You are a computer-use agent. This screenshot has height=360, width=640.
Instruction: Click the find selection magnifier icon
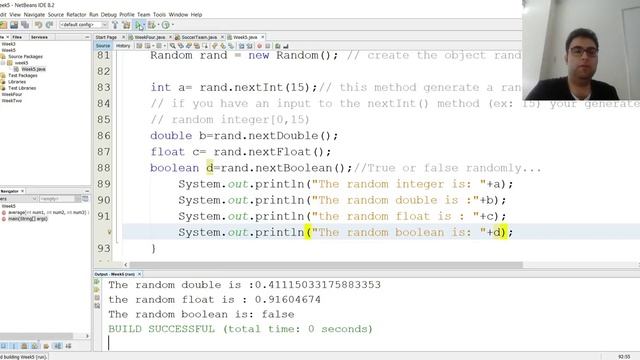173,46
